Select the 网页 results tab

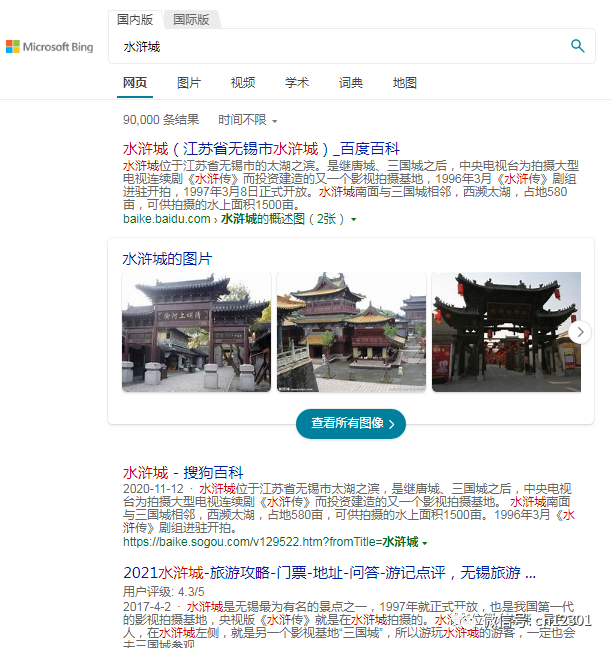pyautogui.click(x=135, y=83)
